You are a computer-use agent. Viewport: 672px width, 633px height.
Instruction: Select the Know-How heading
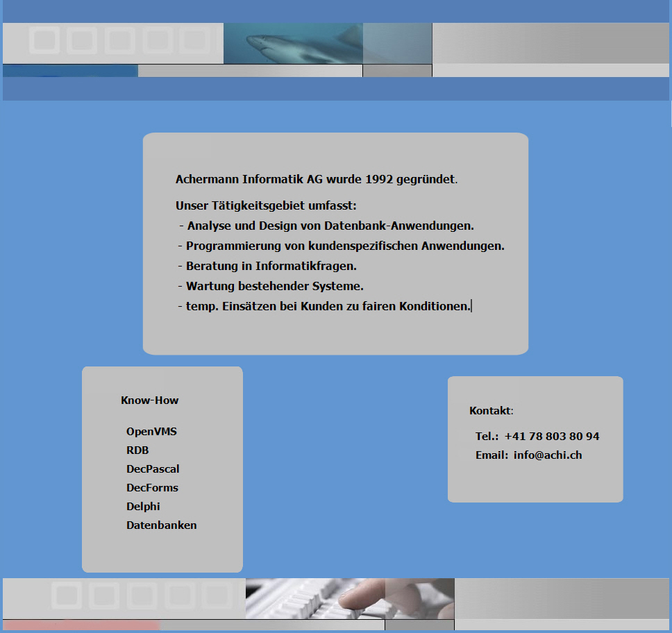coord(149,400)
